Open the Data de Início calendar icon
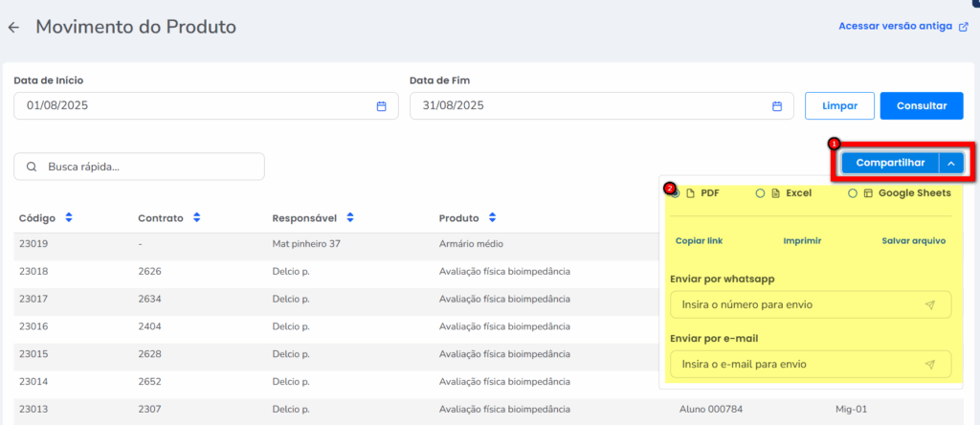This screenshot has height=425, width=980. point(381,106)
